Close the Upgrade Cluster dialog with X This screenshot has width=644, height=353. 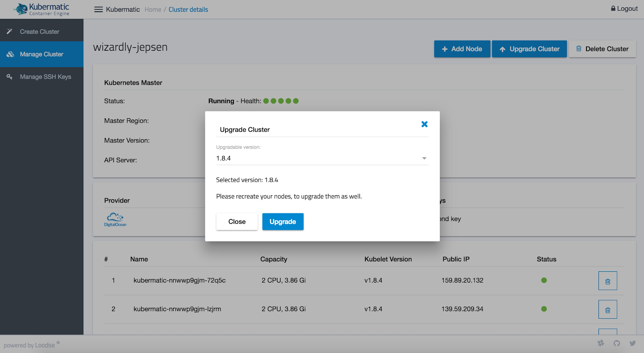424,124
